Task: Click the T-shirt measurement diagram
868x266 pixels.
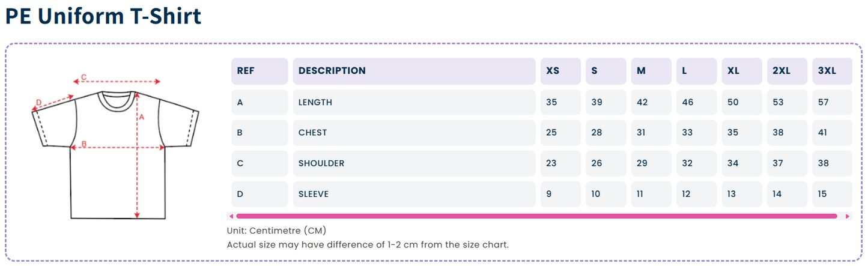Action: (115, 147)
